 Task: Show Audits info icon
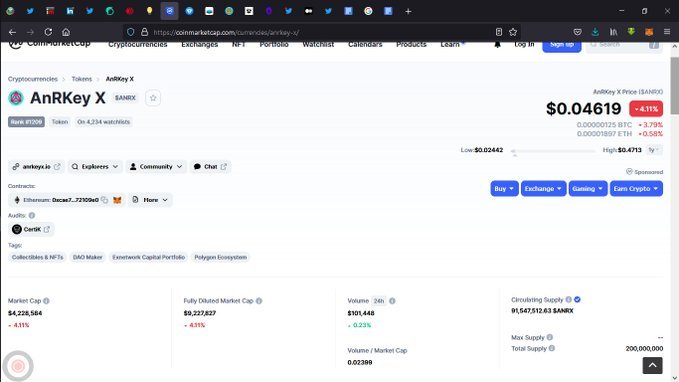[32, 215]
